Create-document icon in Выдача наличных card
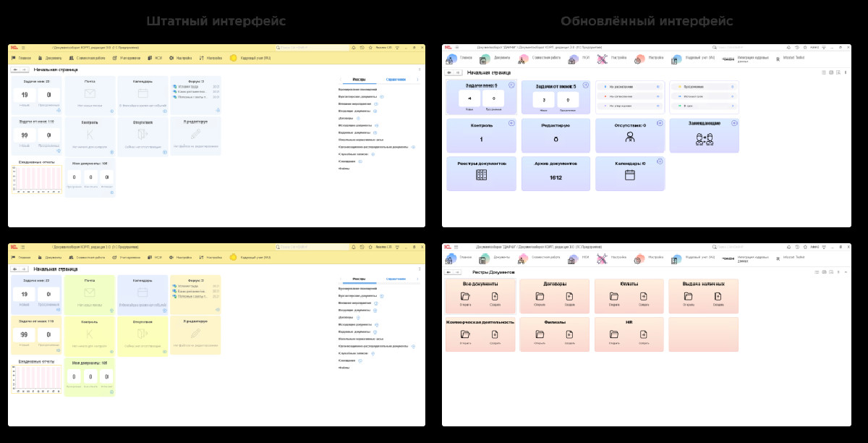The height and width of the screenshot is (443, 868). 718,297
